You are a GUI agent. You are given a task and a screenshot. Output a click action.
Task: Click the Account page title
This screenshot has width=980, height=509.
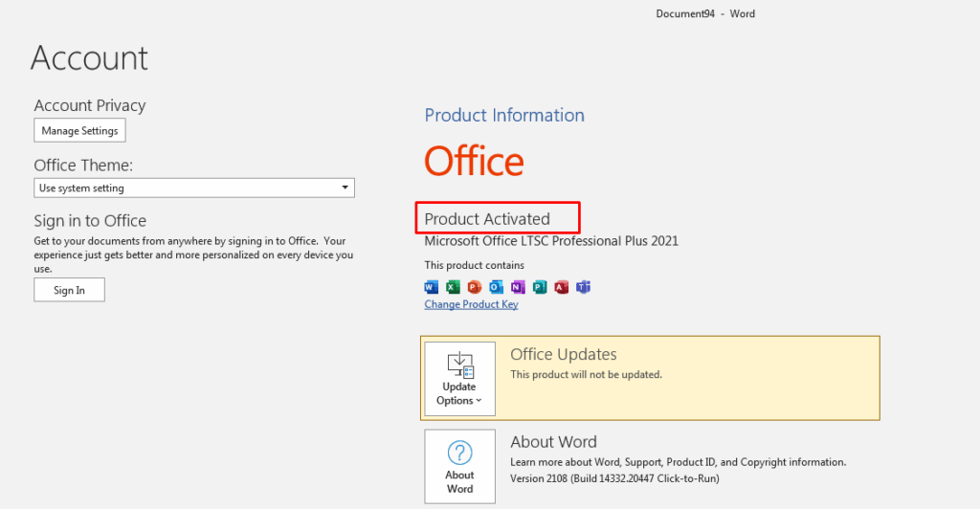pos(89,58)
